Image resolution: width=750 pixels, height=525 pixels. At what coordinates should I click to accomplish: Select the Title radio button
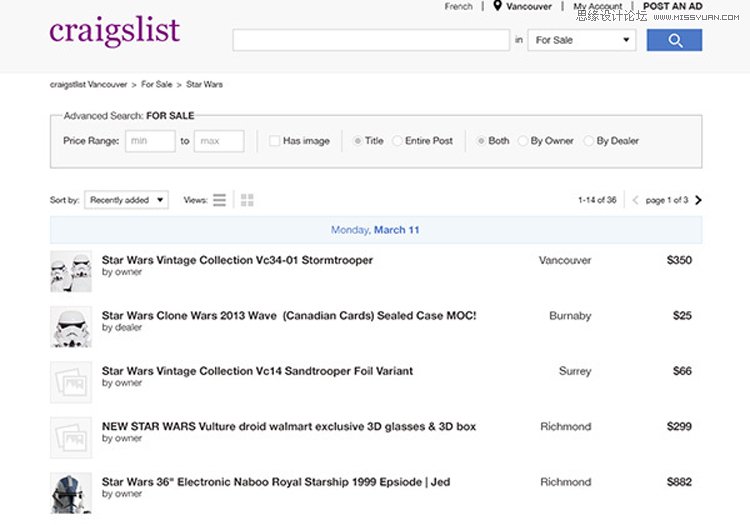coord(357,141)
